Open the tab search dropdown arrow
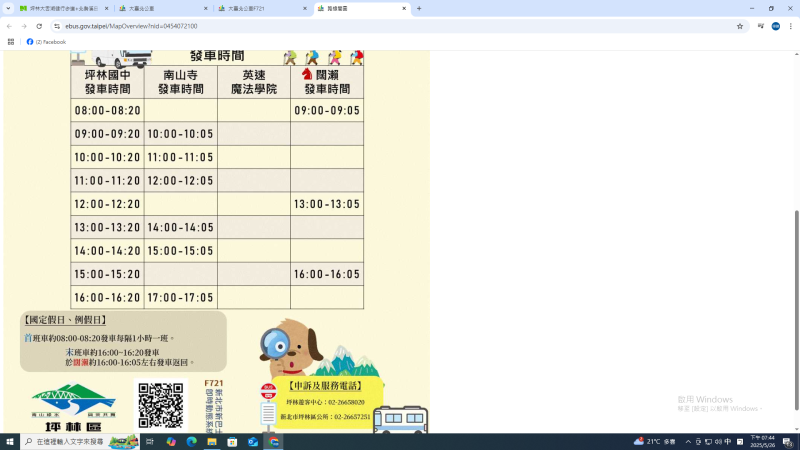Image resolution: width=800 pixels, height=450 pixels. click(x=8, y=8)
